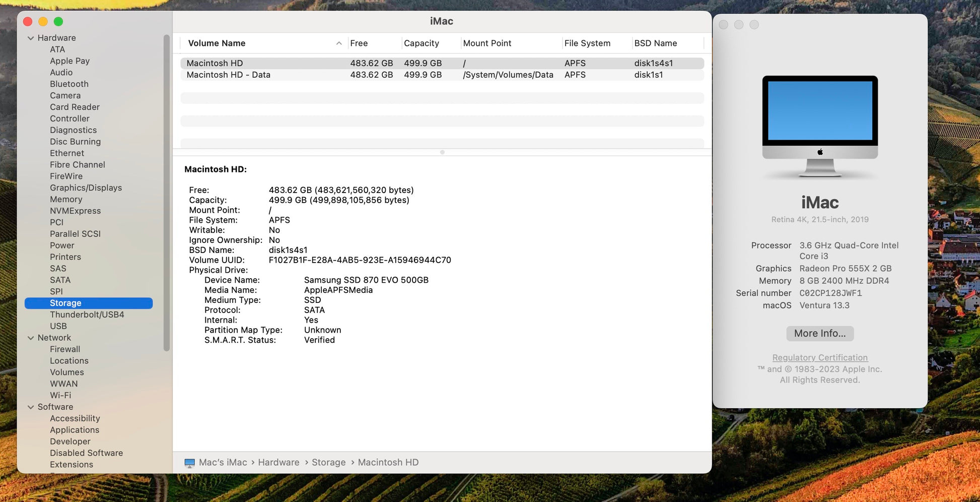Sort by Capacity column header
Viewport: 980px width, 502px height.
[x=421, y=43]
